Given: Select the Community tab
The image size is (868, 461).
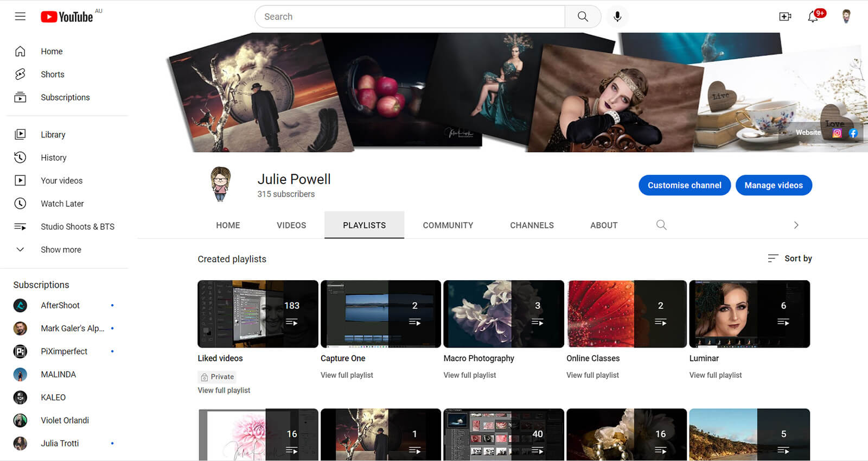Looking at the screenshot, I should tap(448, 225).
